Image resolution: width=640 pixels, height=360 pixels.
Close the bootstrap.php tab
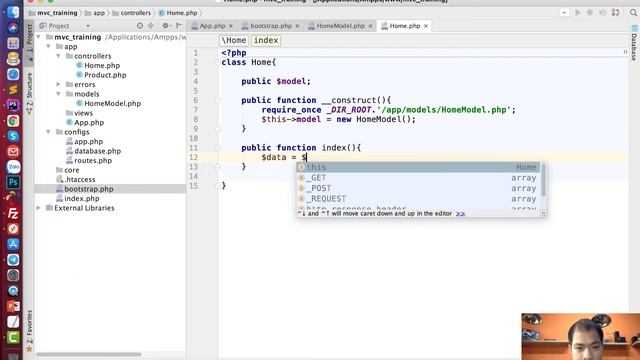[298, 26]
